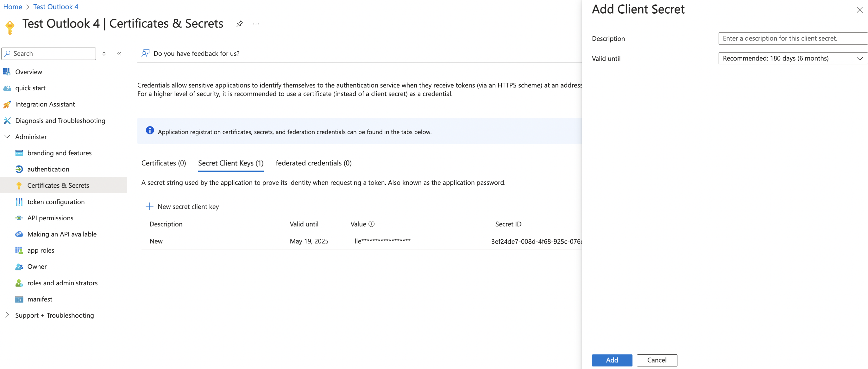
Task: Toggle sidebar search expand/collapse arrows
Action: (x=104, y=54)
